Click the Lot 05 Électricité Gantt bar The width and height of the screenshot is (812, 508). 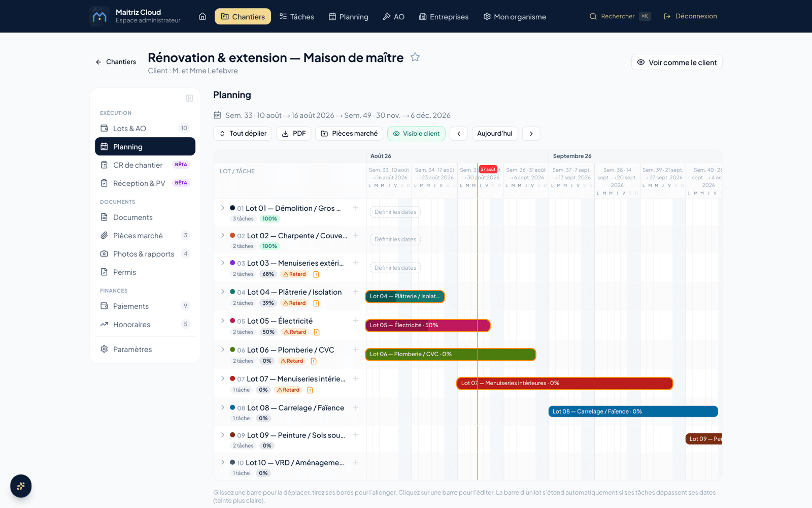pos(428,325)
